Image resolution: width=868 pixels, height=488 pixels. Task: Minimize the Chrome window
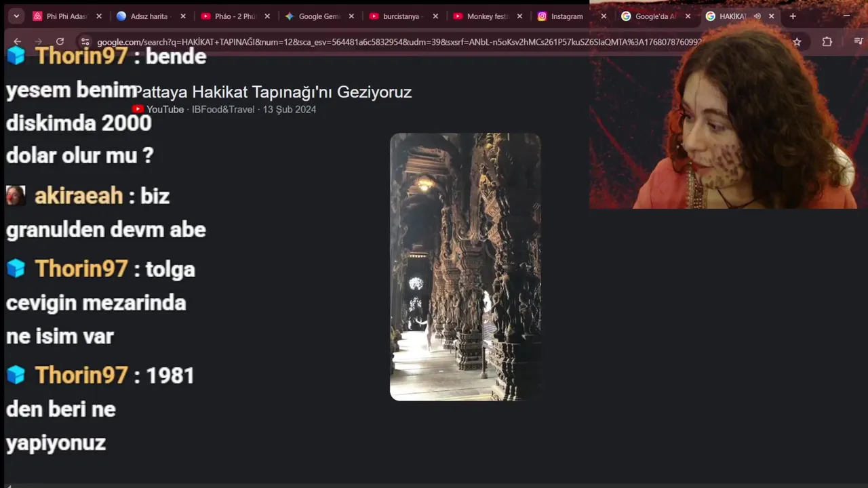point(846,16)
